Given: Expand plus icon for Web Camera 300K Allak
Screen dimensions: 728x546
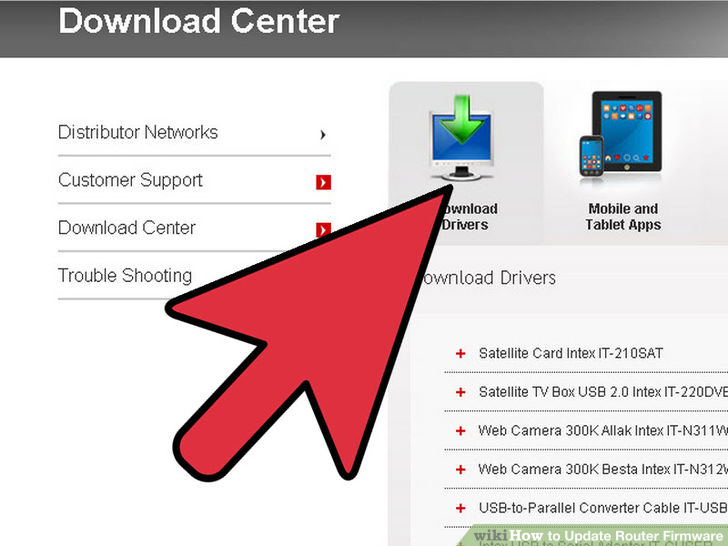Looking at the screenshot, I should tap(460, 431).
